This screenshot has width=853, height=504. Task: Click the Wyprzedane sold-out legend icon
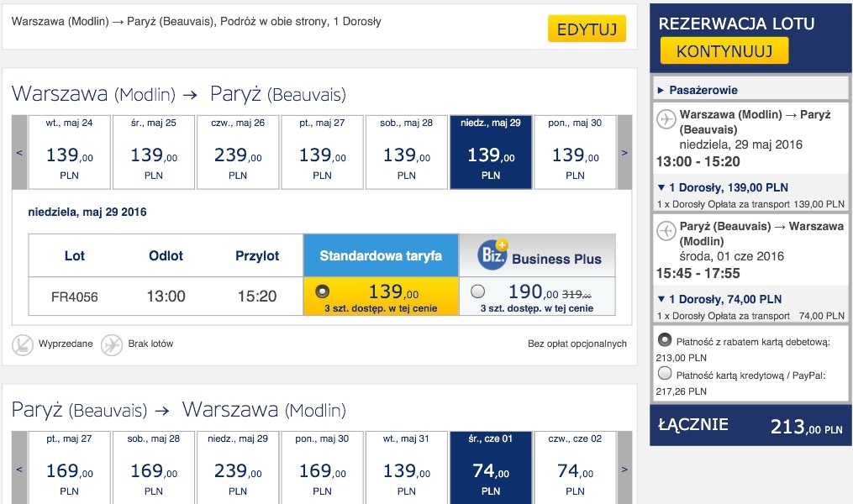click(23, 344)
